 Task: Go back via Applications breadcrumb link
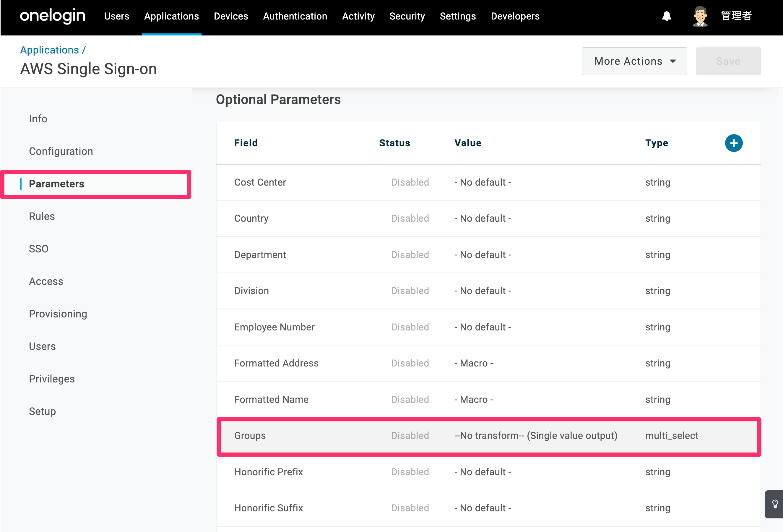tap(50, 50)
